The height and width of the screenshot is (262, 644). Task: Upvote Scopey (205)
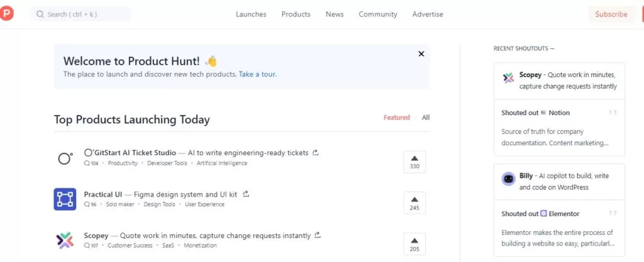[414, 244]
